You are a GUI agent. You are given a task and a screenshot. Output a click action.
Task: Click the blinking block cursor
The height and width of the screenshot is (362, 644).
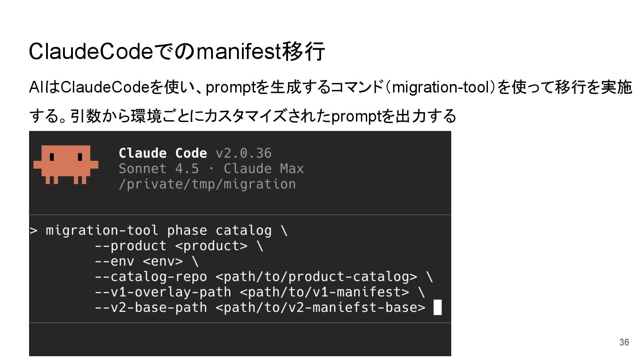point(437,307)
